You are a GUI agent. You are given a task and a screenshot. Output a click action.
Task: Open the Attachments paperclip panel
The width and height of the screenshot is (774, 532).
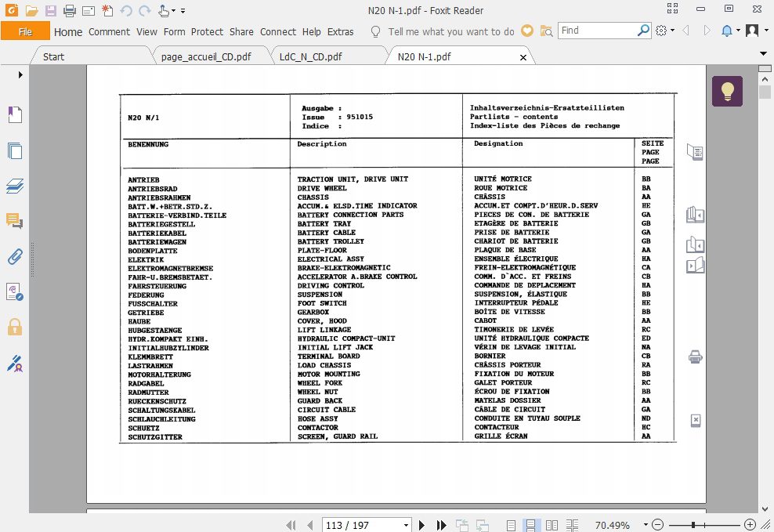pos(15,257)
